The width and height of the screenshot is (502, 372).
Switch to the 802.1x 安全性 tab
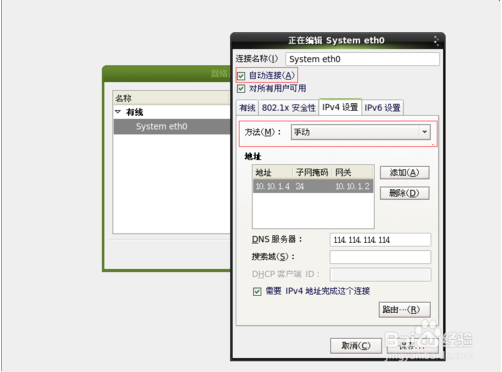(x=289, y=108)
